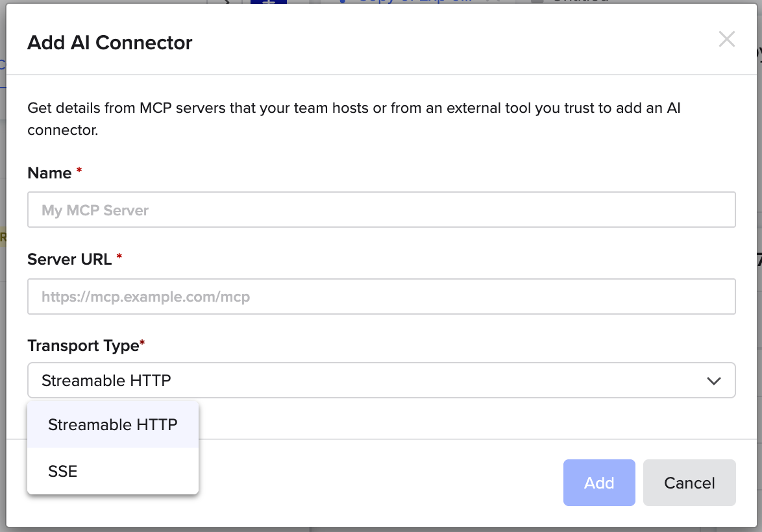
Task: Click the dropdown chevron arrow in Transport Type
Action: (714, 381)
